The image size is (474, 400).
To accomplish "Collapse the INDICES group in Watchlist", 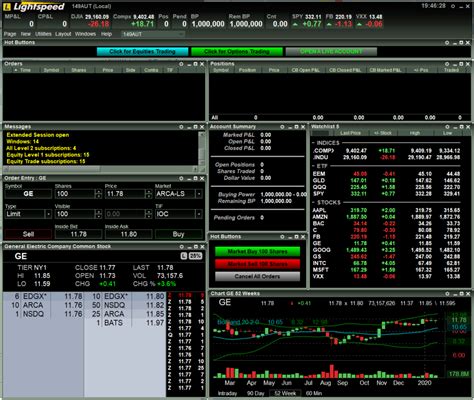I will (313, 143).
